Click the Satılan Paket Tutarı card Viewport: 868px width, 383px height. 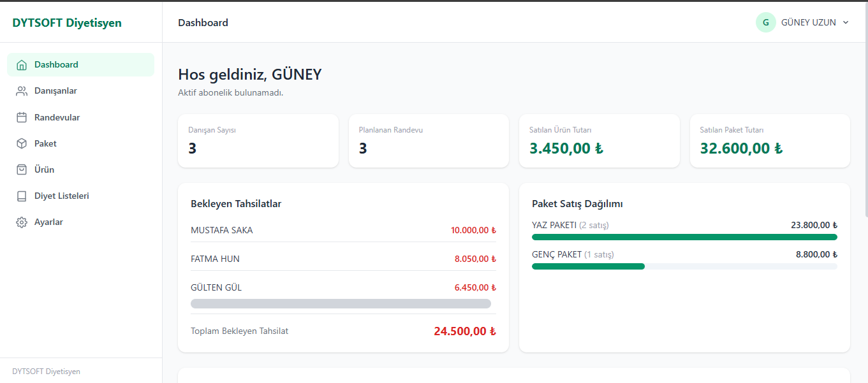(770, 141)
